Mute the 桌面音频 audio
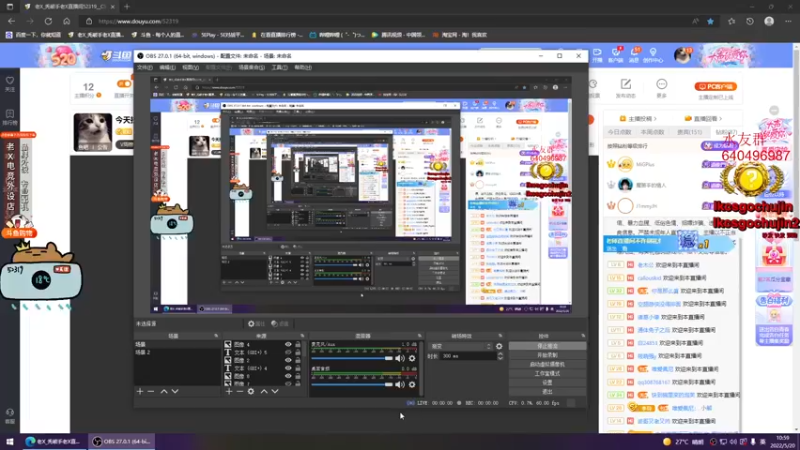 point(400,385)
